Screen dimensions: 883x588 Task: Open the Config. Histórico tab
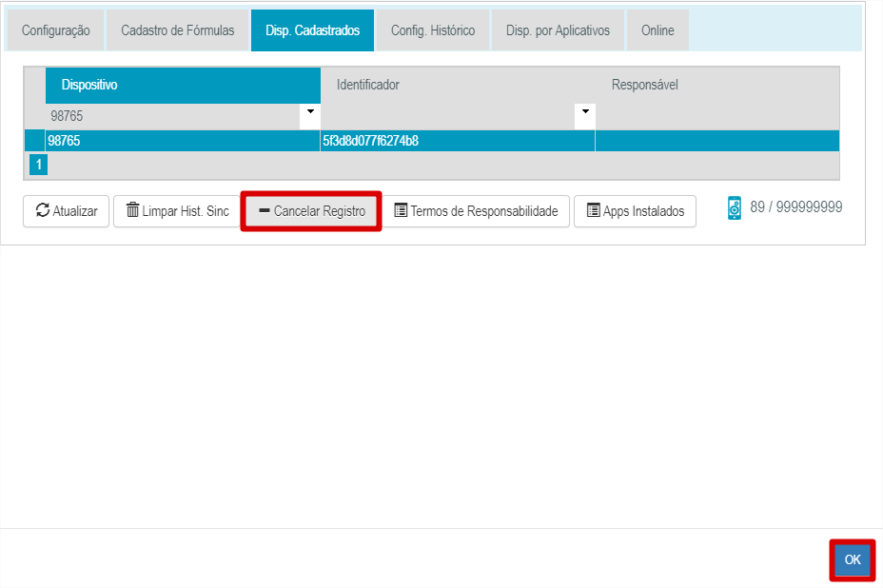pyautogui.click(x=433, y=30)
